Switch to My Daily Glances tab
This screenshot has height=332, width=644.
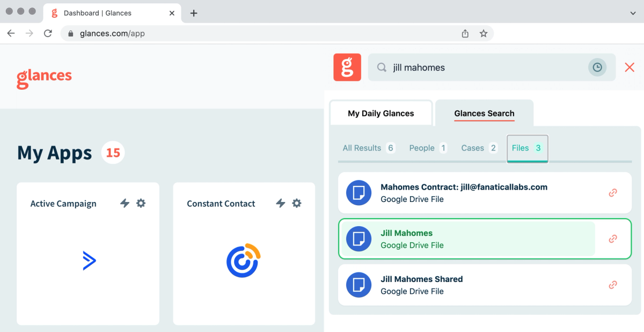point(381,113)
